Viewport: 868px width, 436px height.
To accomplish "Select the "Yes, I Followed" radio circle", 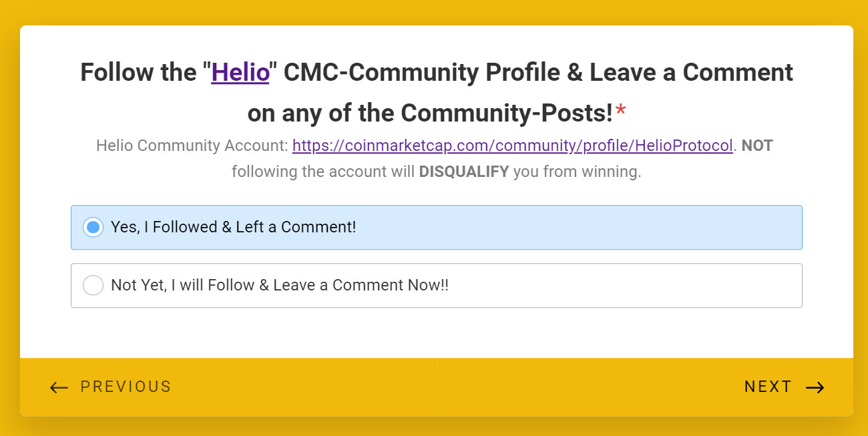I will click(x=93, y=227).
